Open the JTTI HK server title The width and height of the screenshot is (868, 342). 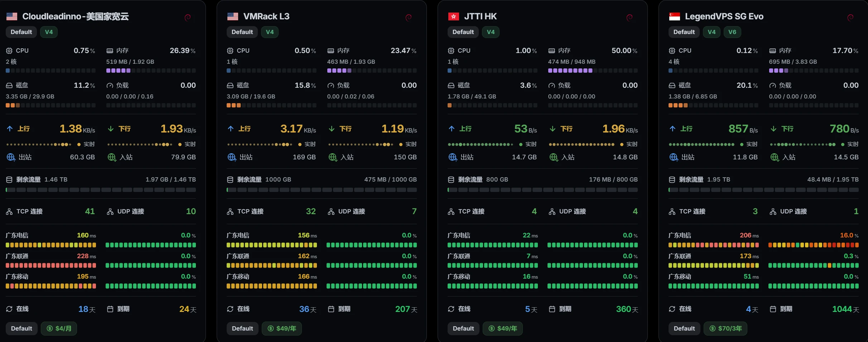pyautogui.click(x=481, y=16)
